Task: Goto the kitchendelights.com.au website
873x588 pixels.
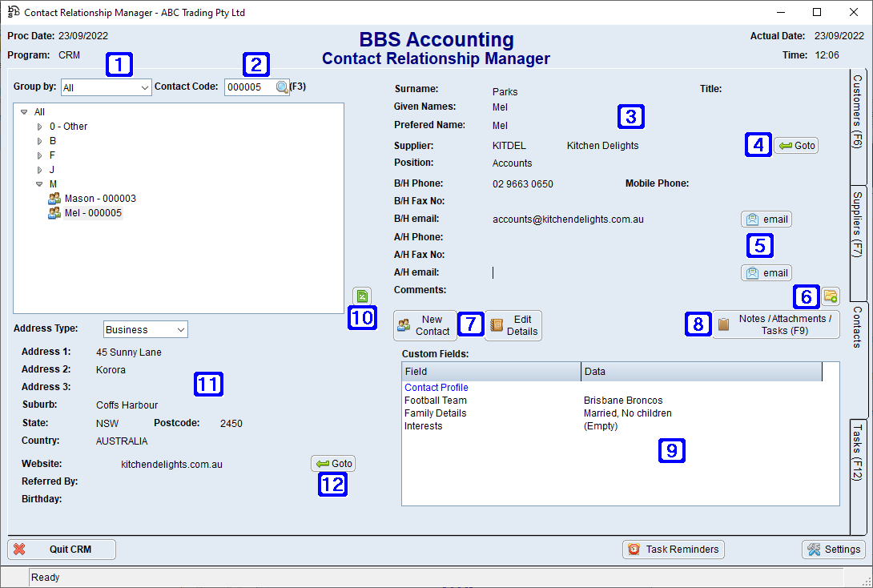Action: click(x=333, y=463)
